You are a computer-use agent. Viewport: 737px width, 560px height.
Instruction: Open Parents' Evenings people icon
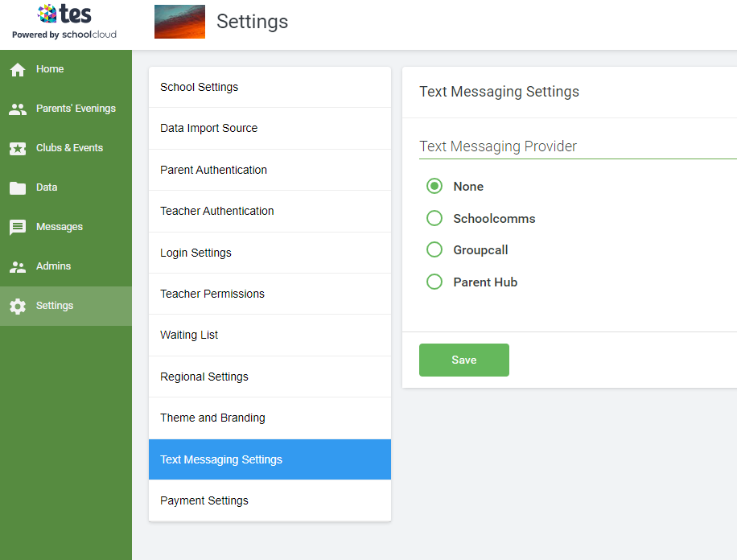coord(18,109)
